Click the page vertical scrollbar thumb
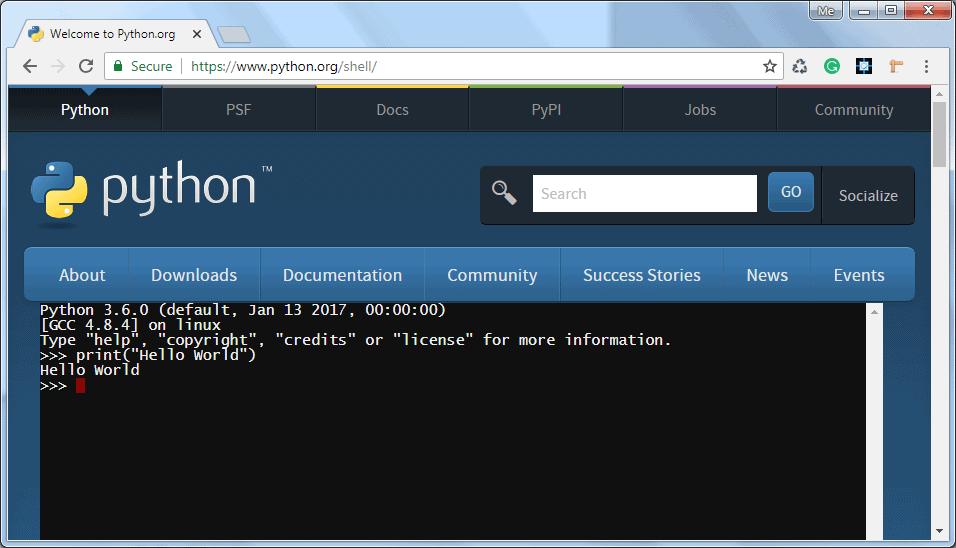956x548 pixels. pyautogui.click(x=939, y=134)
